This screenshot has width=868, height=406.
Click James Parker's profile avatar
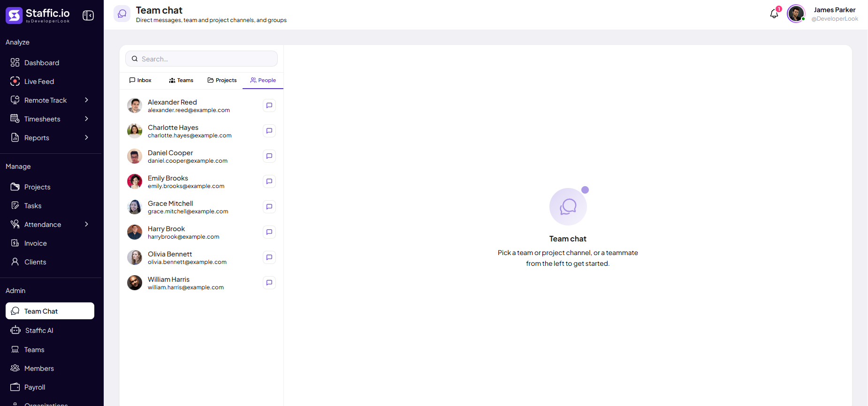(x=796, y=14)
